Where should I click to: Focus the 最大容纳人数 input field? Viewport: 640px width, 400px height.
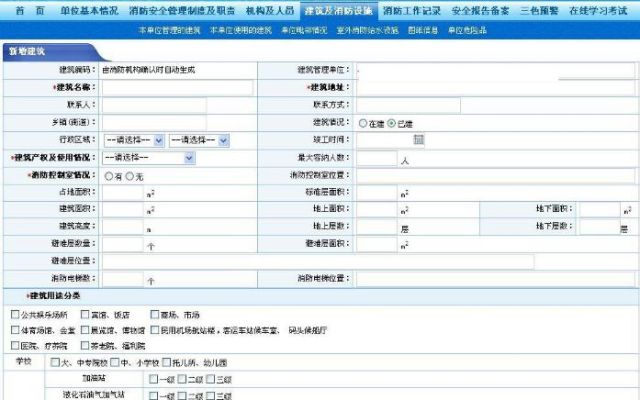(x=376, y=158)
